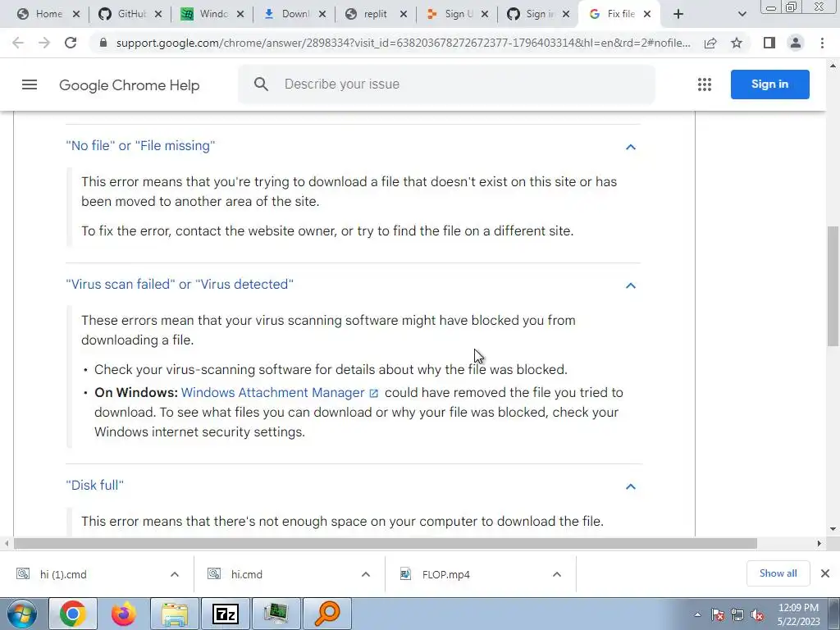This screenshot has height=630, width=840.
Task: Close the replit tab
Action: [404, 14]
